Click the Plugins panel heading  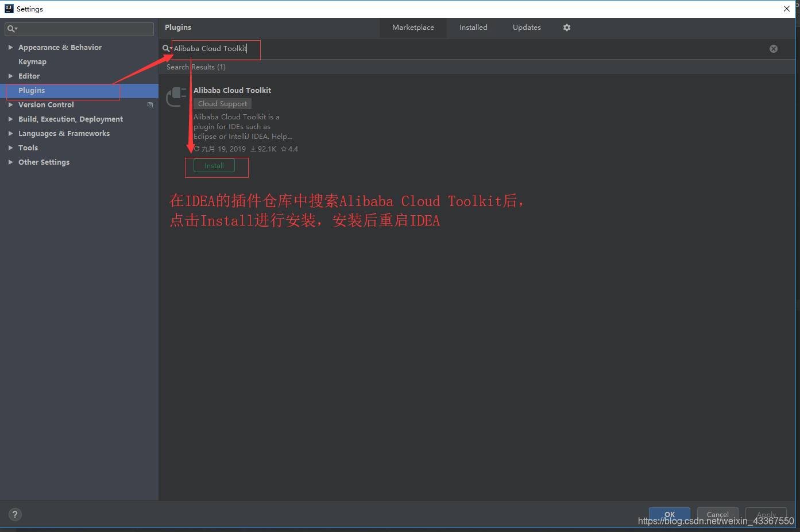click(x=178, y=28)
